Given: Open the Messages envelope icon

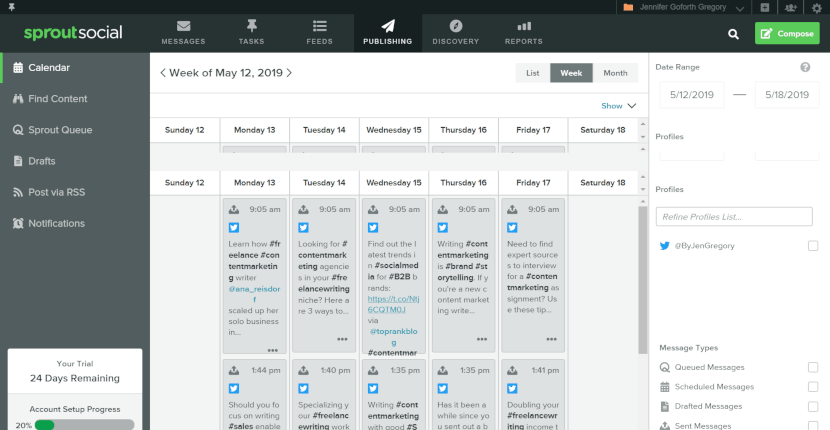Looking at the screenshot, I should pos(183,26).
